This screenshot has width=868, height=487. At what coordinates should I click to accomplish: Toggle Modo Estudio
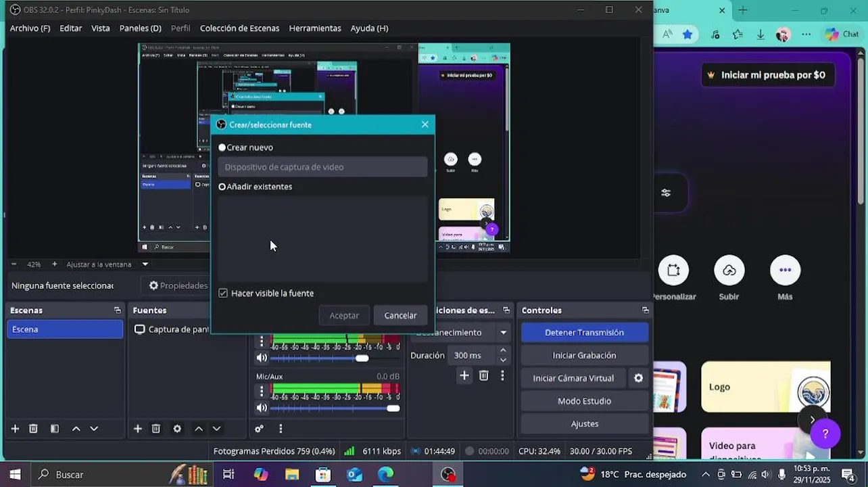coord(584,401)
